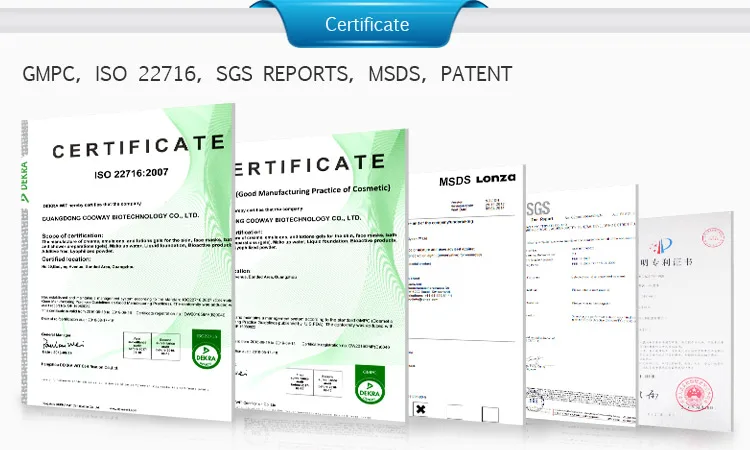Open the Good Manufacturing Practice of Cosmetic certificate
Viewport: 750px width, 450px height.
pos(320,276)
